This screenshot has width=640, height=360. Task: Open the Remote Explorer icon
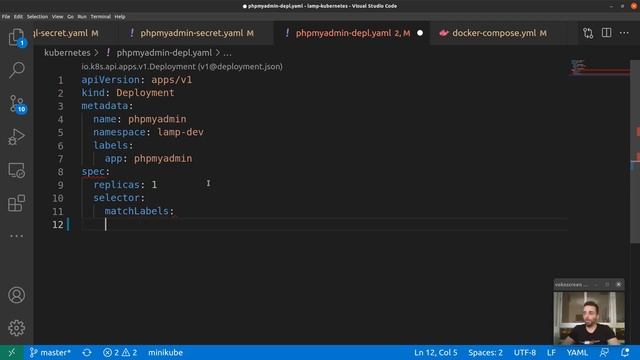tap(16, 170)
